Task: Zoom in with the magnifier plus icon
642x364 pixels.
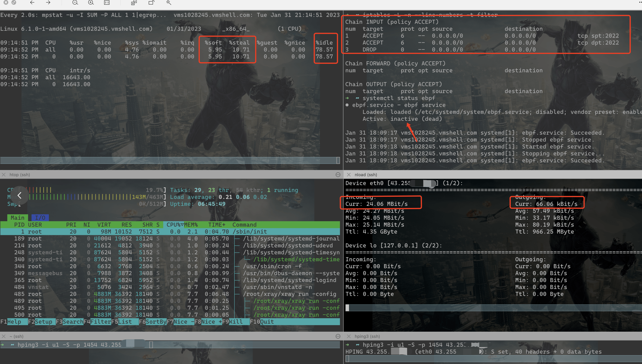Action: coord(91,3)
